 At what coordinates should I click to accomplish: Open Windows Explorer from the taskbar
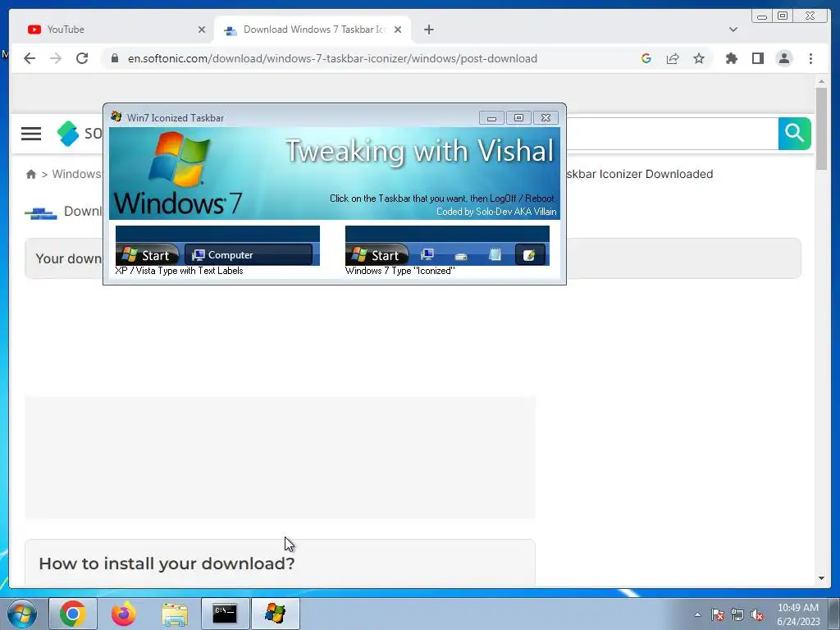175,614
